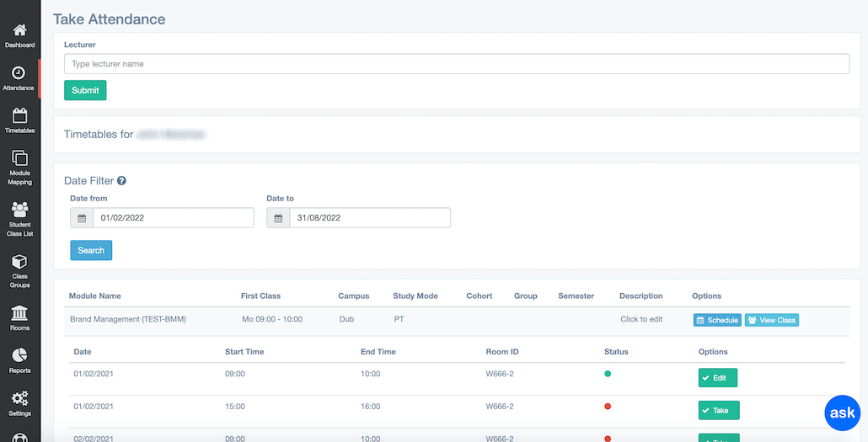Viewport: 868px width, 442px height.
Task: Open Module Mapping in sidebar
Action: pyautogui.click(x=19, y=159)
